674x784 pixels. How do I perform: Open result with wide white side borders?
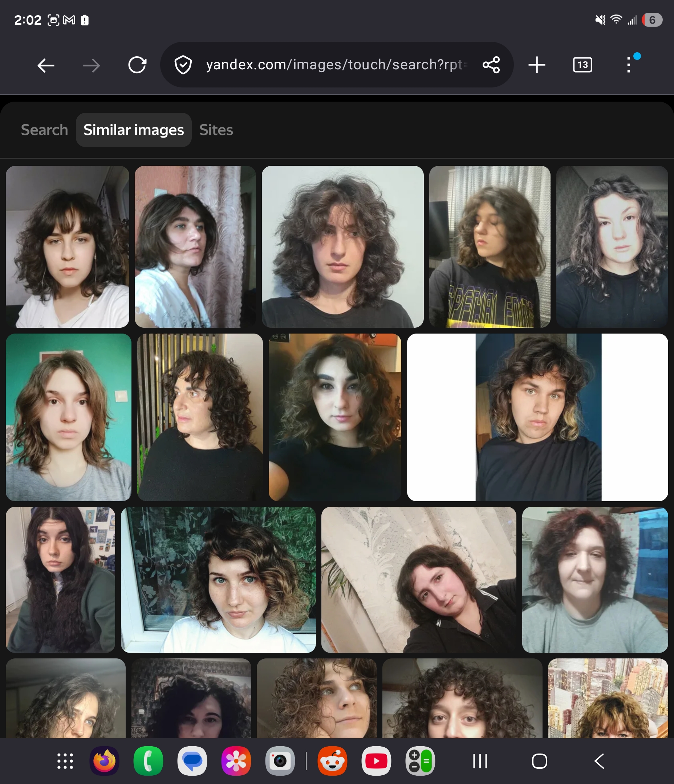537,417
